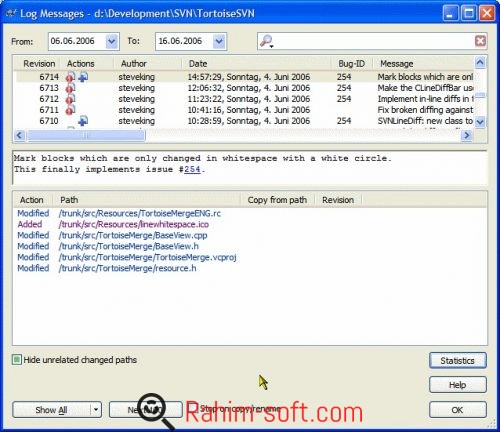Select revision 6710 in the log list
The height and width of the screenshot is (432, 500).
pos(245,121)
